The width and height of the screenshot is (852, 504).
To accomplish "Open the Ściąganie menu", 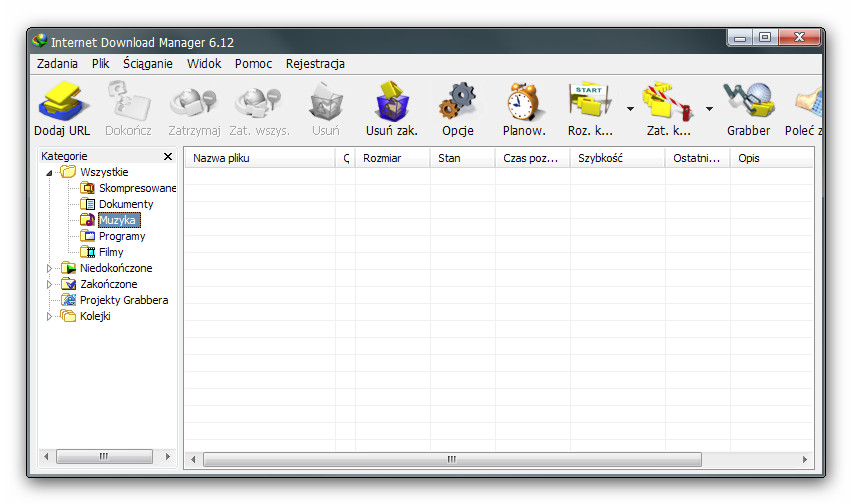I will pos(148,63).
